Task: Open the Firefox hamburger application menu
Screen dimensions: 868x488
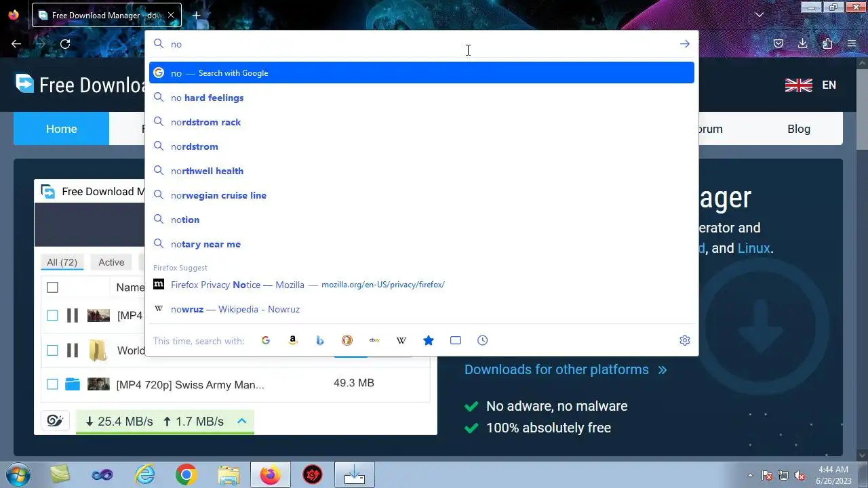Action: [x=852, y=44]
